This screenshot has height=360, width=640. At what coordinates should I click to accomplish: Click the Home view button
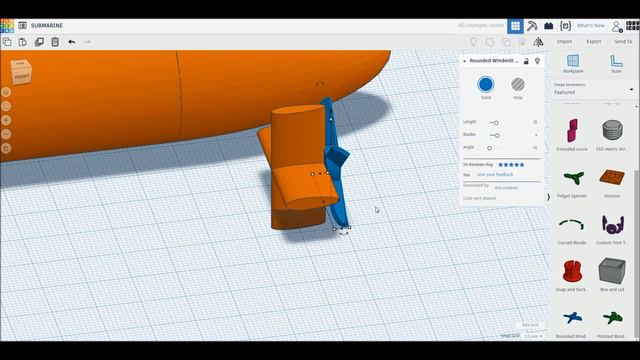(x=6, y=92)
